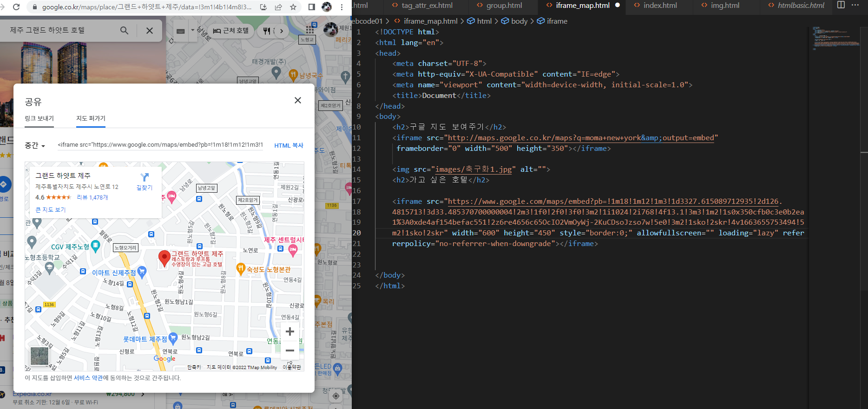Image resolution: width=868 pixels, height=409 pixels.
Task: Click the 이마트 신제주점 shopping marker
Action: (142, 272)
